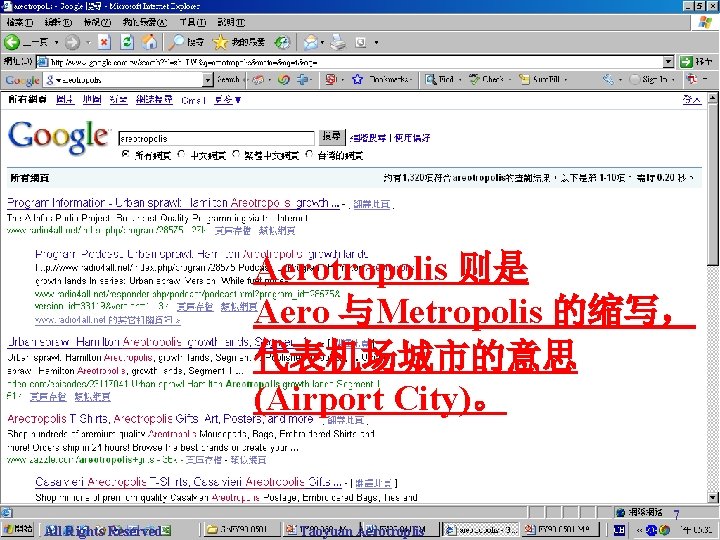720x540 pixels.
Task: Open the Help IE menu (H)
Action: 231,22
